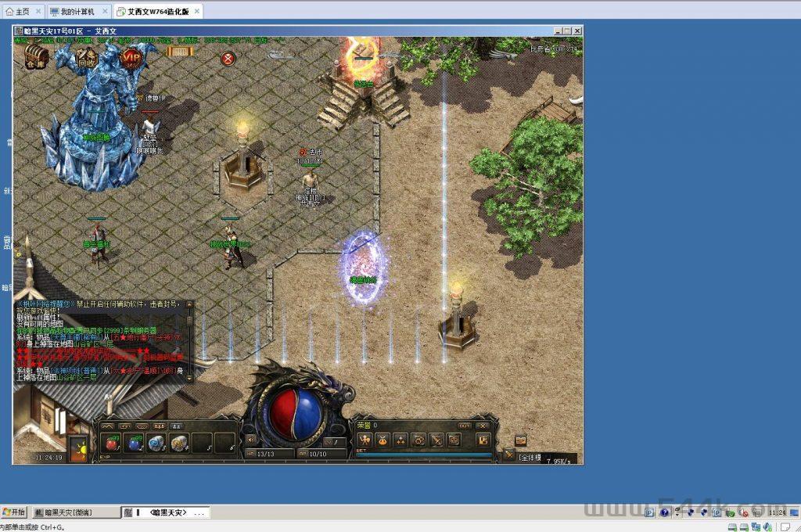The height and width of the screenshot is (532, 801).
Task: Click the 回收 recycle icon
Action: 86,58
